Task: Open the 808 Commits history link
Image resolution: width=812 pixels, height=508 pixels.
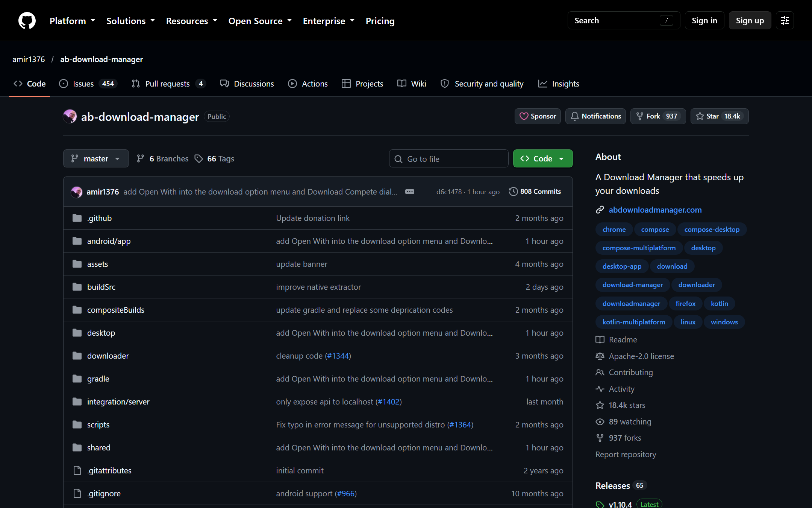Action: click(x=535, y=192)
